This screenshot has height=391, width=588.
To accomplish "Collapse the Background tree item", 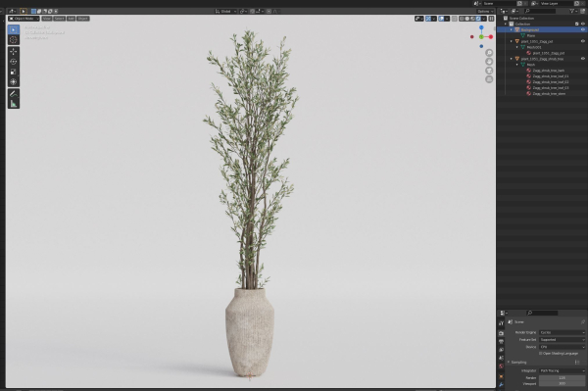I will pos(512,29).
